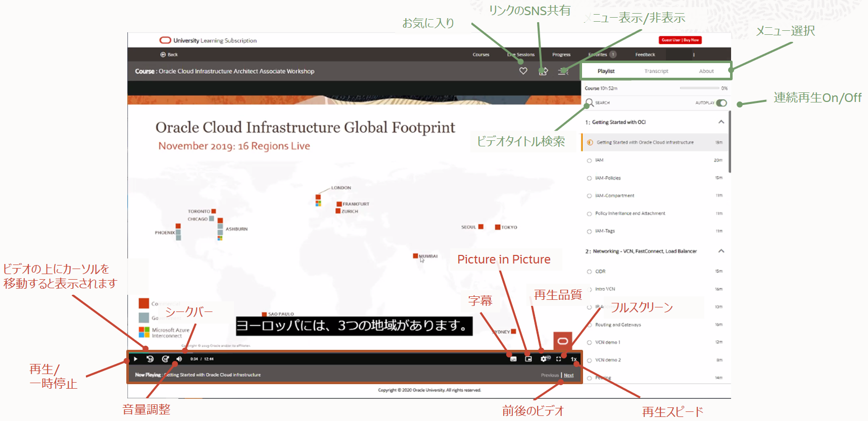Open the Transcript tab

pos(656,71)
